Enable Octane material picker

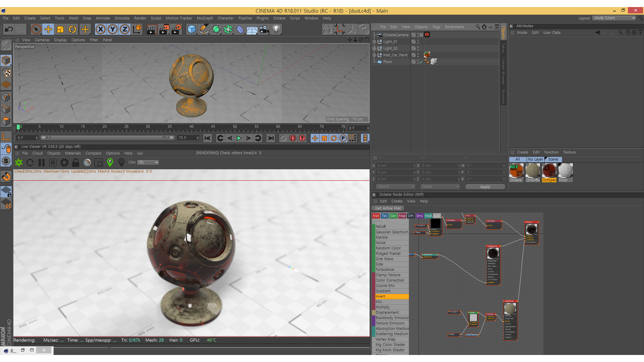click(121, 163)
